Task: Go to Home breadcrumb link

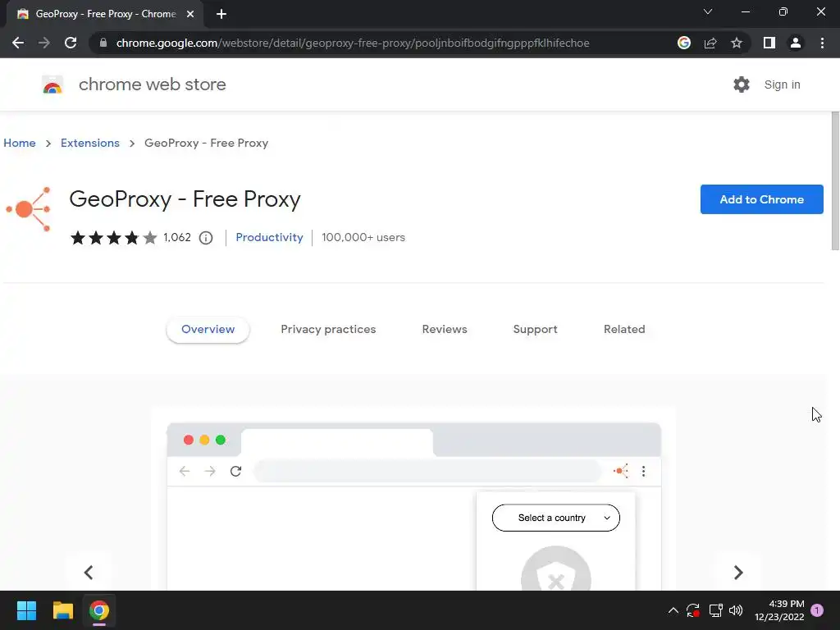Action: pos(20,143)
